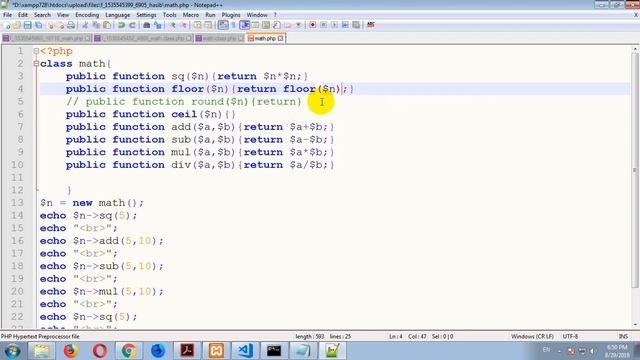Open Opera from the taskbar

[100, 351]
